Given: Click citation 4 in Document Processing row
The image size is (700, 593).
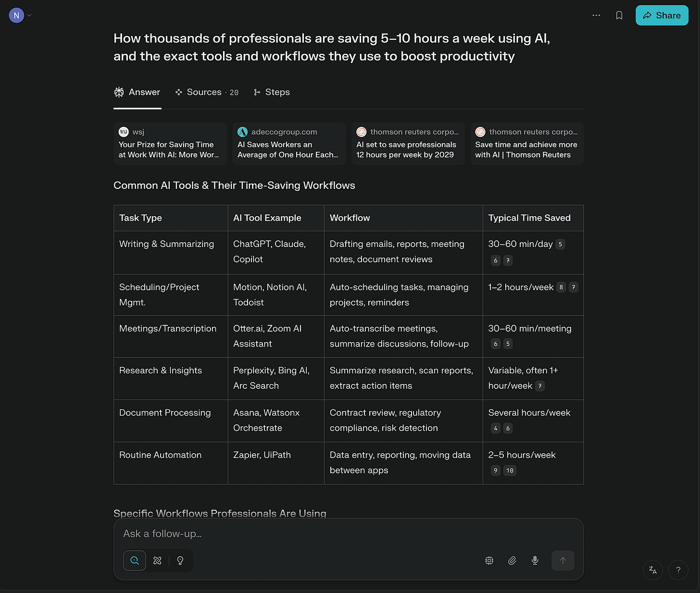Looking at the screenshot, I should click(x=496, y=428).
